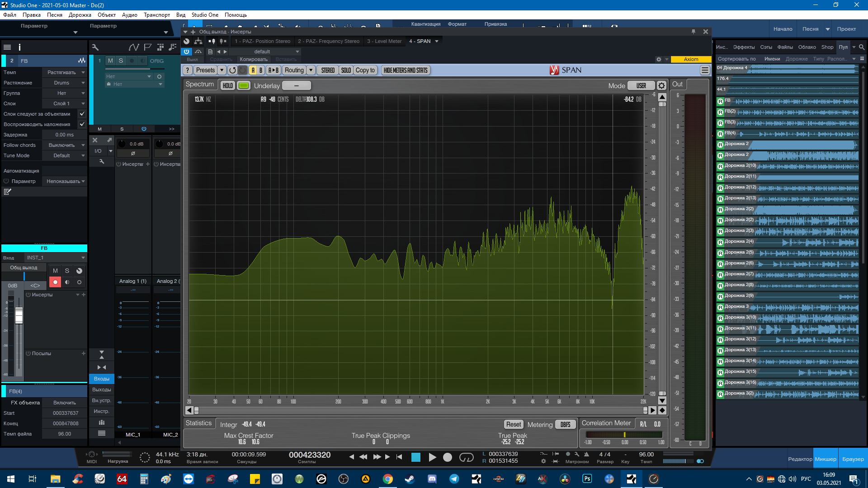Open the Tune Mode Default dropdown
This screenshot has height=488, width=868.
[x=64, y=155]
